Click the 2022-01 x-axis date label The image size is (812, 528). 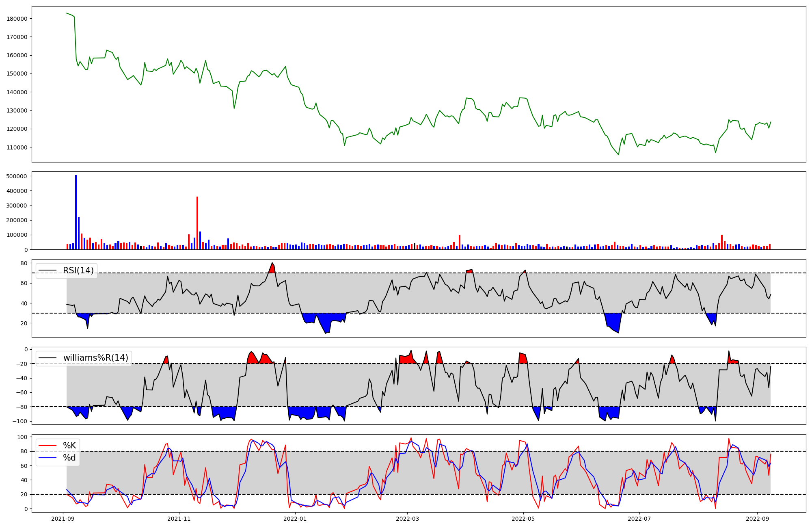coord(295,519)
